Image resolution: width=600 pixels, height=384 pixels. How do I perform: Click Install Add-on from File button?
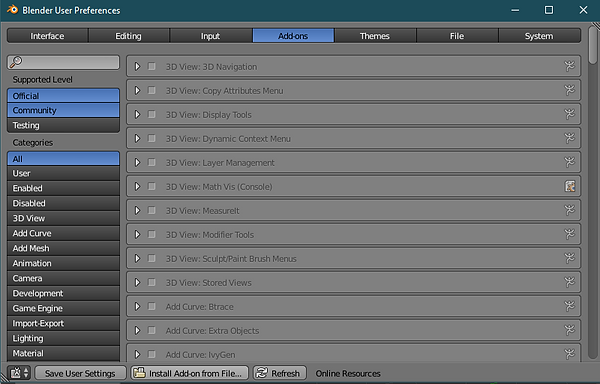(189, 373)
